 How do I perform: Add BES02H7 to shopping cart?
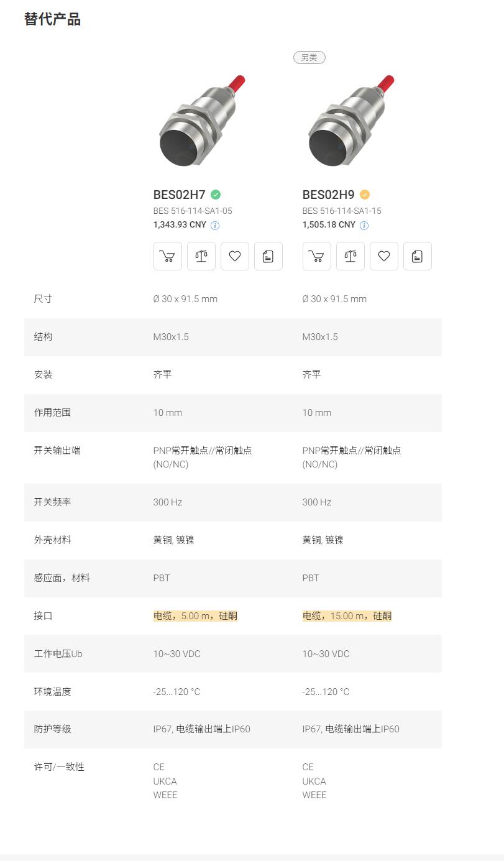tap(167, 256)
